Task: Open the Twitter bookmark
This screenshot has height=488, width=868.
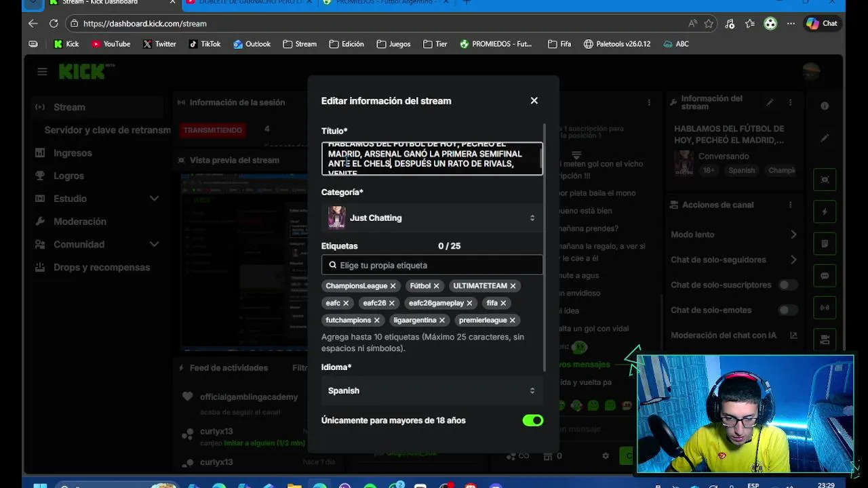Action: click(x=159, y=44)
